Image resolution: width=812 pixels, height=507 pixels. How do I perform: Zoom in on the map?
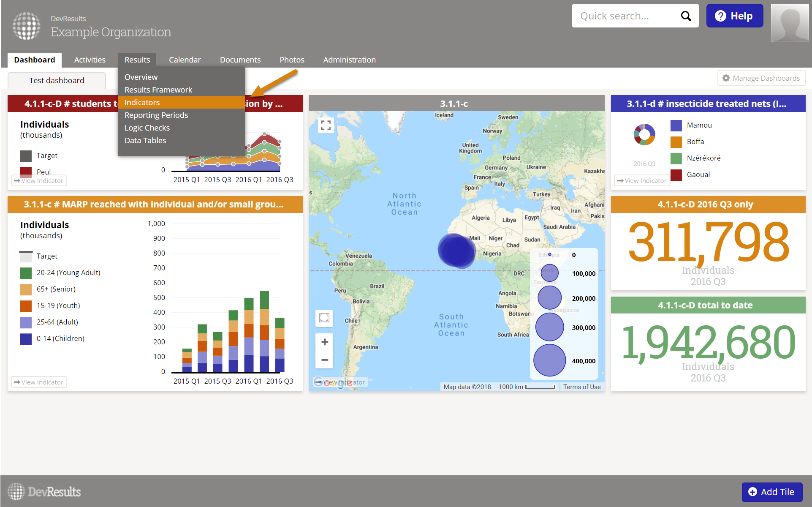pos(324,342)
